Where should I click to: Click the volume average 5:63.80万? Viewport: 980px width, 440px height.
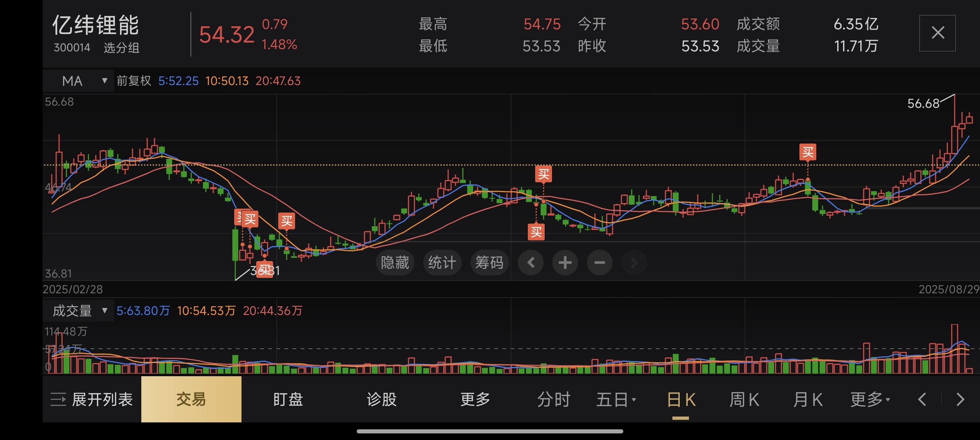pos(143,311)
